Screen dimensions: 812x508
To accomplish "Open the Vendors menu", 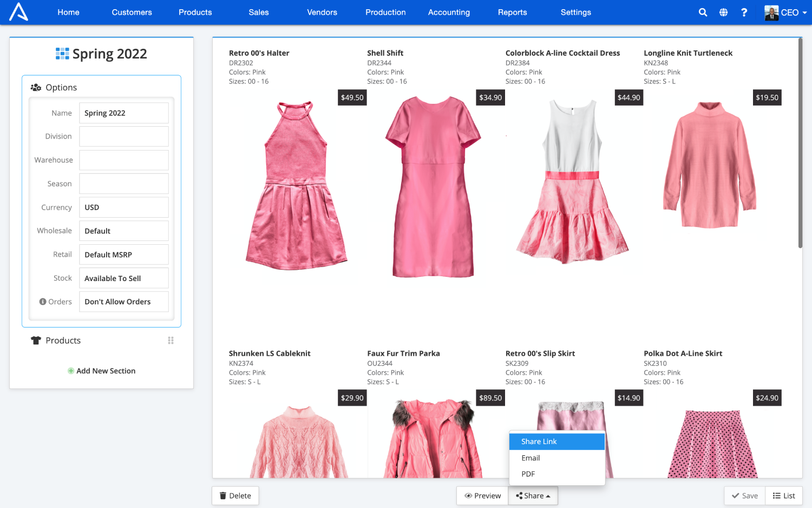I will [322, 12].
